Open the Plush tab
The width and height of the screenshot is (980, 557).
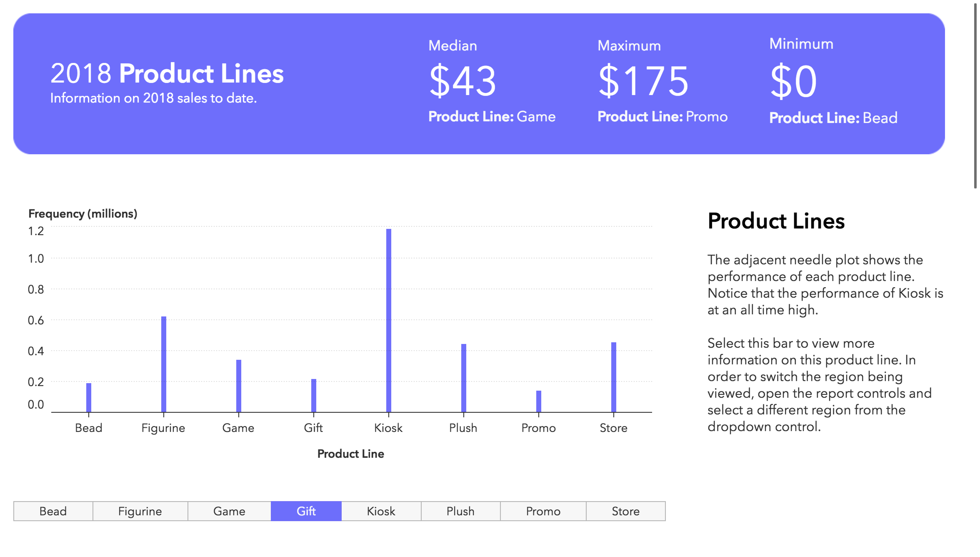461,511
